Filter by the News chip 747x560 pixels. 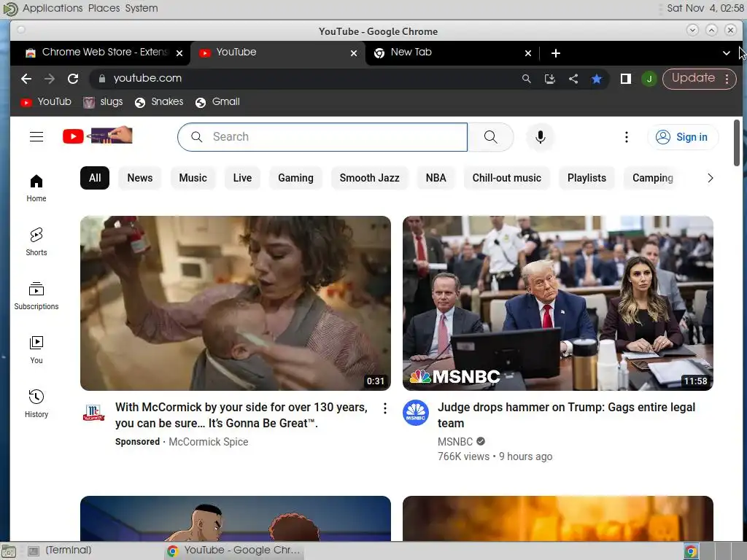(139, 178)
